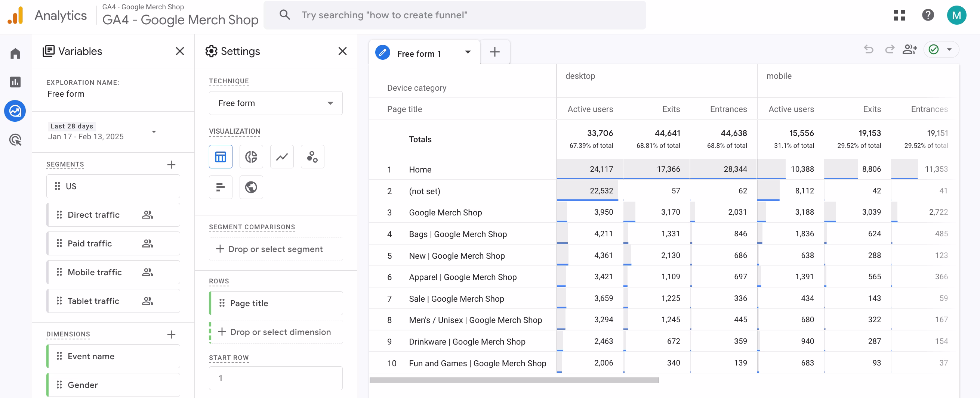The width and height of the screenshot is (980, 398).
Task: Open the Free form 1 tab dropdown arrow
Action: tap(468, 53)
